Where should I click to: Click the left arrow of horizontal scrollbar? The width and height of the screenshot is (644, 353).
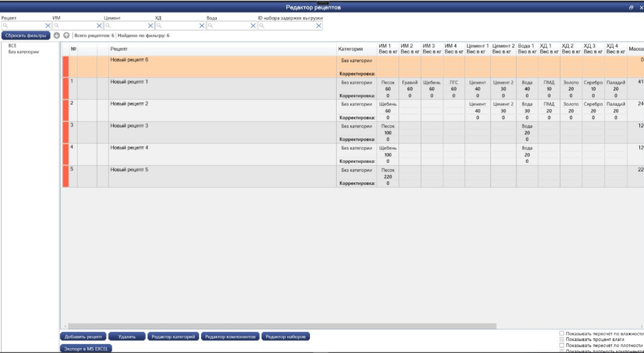pyautogui.click(x=65, y=326)
